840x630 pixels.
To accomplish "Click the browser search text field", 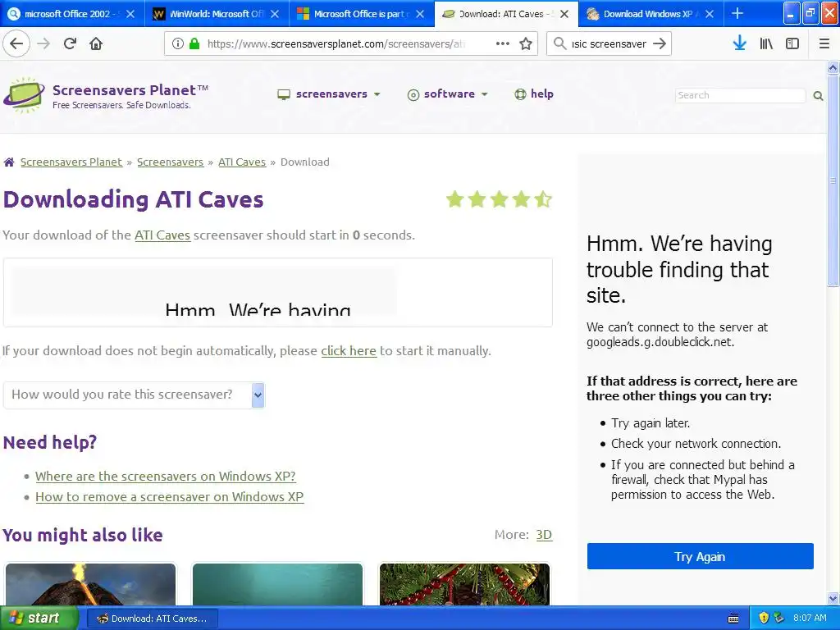I will coord(609,43).
